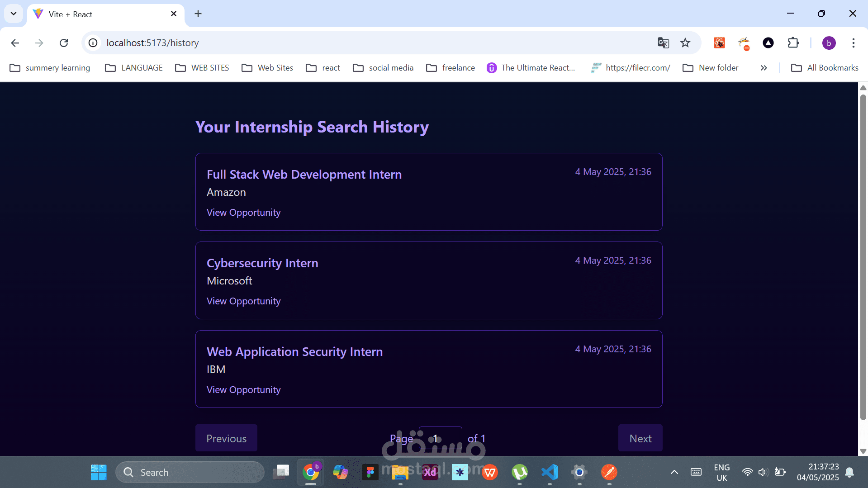The width and height of the screenshot is (868, 488).
Task: Open The Ultimate React bookmark
Action: 531,68
